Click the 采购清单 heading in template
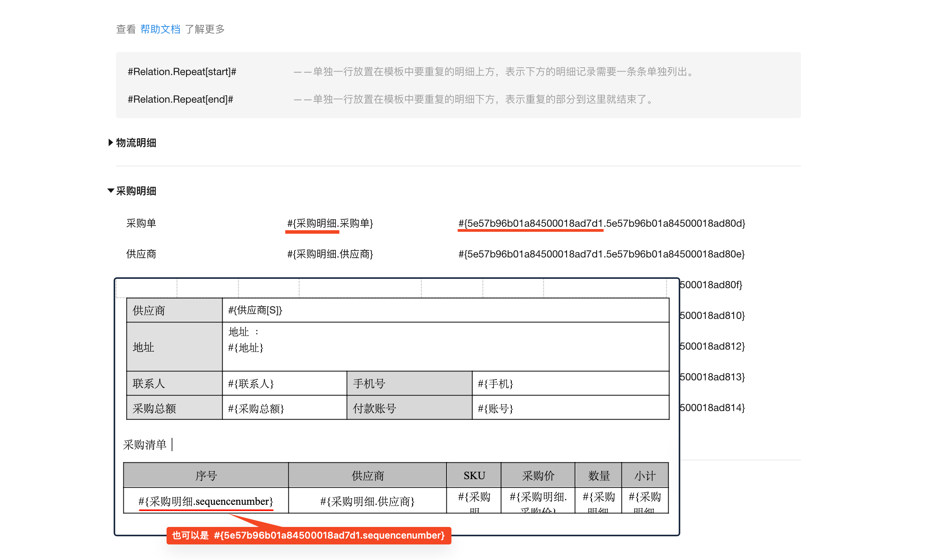 (145, 444)
